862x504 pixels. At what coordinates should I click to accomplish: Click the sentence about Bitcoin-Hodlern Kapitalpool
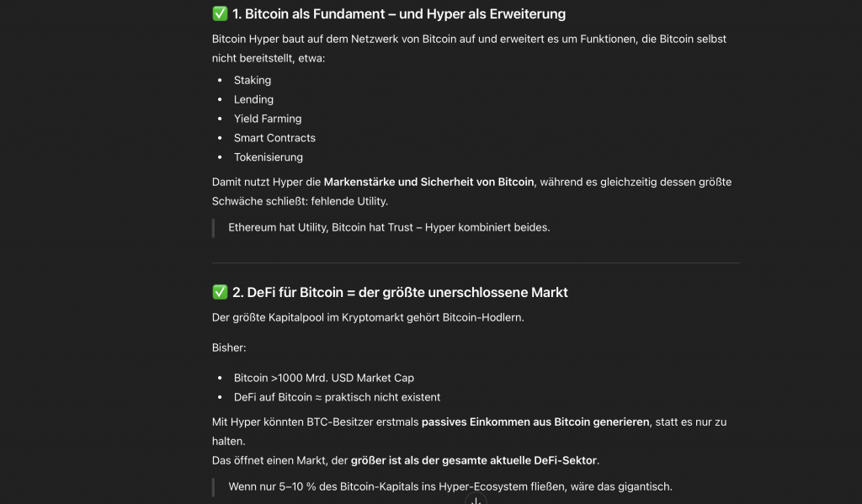[x=368, y=318]
